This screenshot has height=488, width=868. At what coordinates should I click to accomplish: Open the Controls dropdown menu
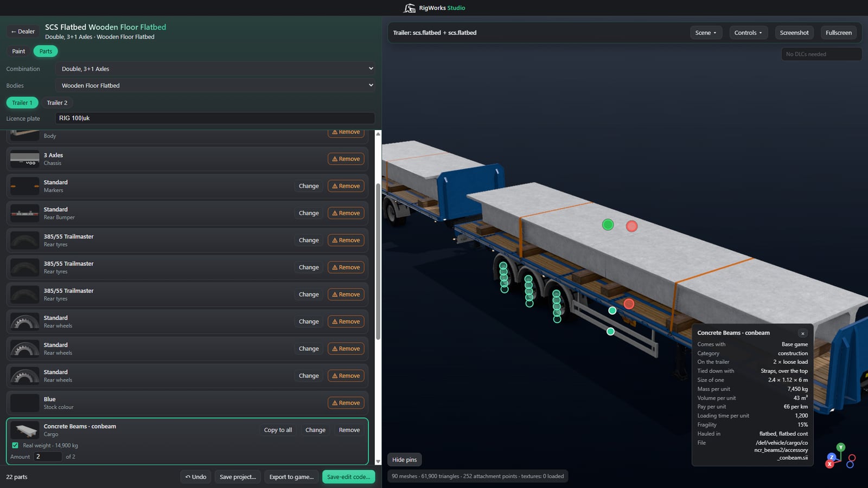[748, 33]
